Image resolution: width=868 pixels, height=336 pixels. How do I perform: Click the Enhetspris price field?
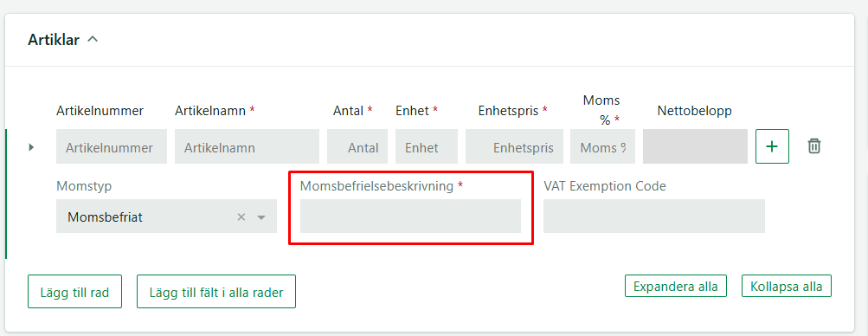pos(514,146)
